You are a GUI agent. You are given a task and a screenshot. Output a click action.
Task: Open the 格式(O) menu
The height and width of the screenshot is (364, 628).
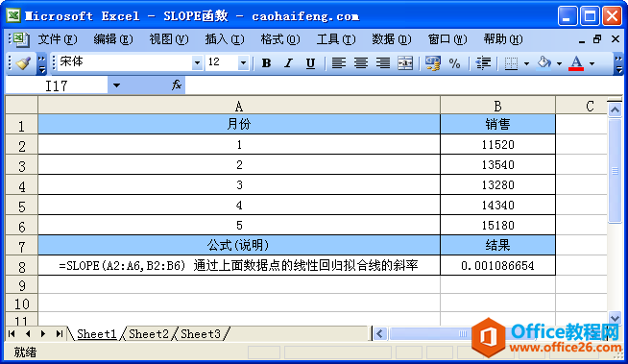tap(280, 39)
